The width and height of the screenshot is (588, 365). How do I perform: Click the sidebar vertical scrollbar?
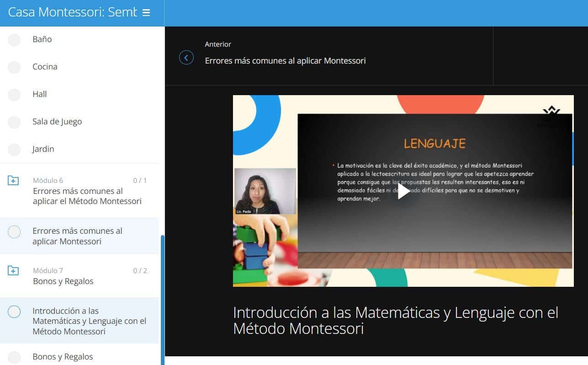[162, 297]
